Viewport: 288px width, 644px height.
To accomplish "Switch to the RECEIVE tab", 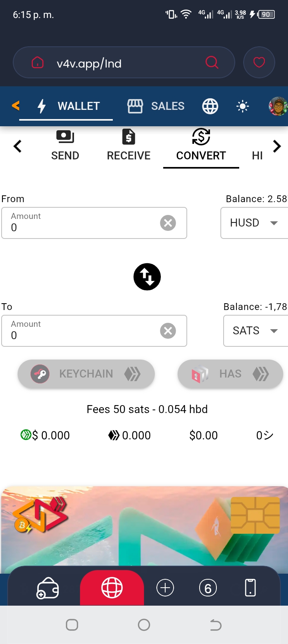I will tap(128, 146).
